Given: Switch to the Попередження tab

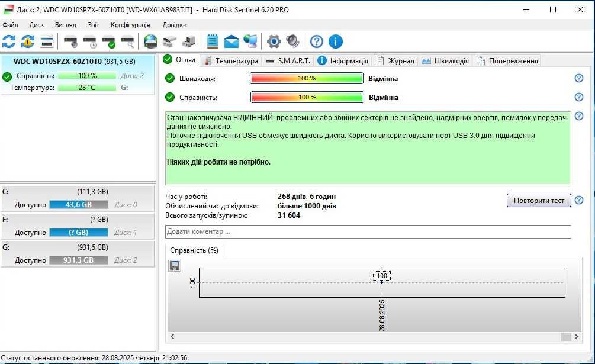Looking at the screenshot, I should pyautogui.click(x=507, y=60).
